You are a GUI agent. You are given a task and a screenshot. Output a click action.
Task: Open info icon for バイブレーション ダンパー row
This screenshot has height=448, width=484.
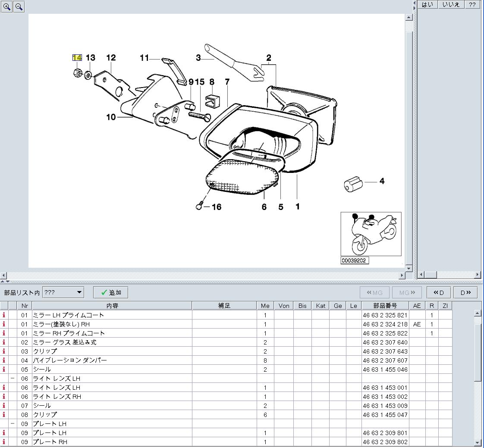pyautogui.click(x=4, y=360)
